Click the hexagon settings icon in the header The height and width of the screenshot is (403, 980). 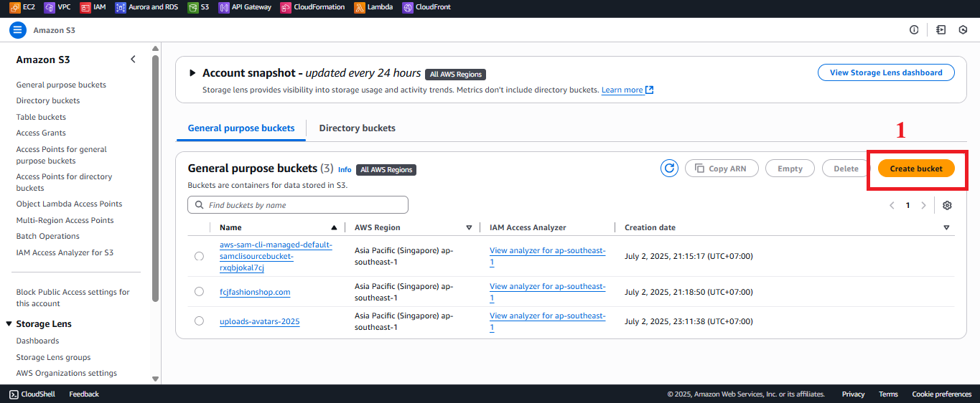point(963,30)
